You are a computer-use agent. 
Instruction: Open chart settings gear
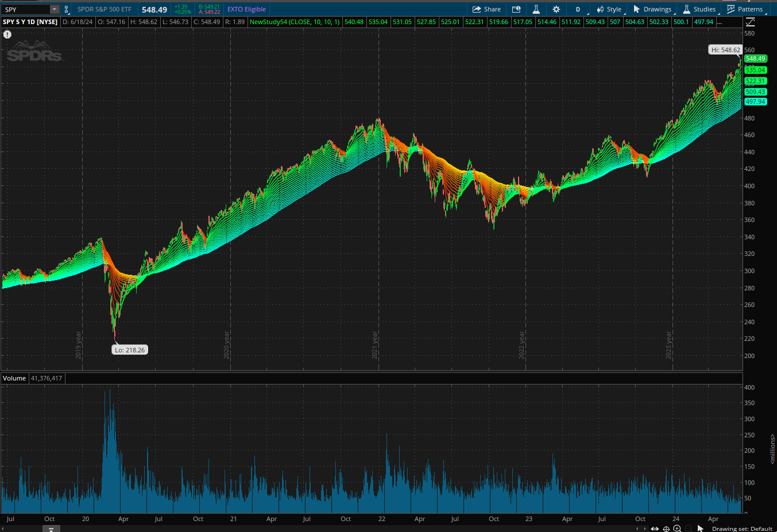pos(556,9)
